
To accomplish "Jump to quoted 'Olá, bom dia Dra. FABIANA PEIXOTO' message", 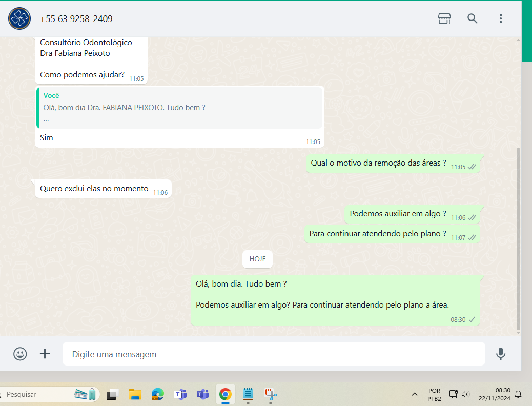I will [x=179, y=108].
